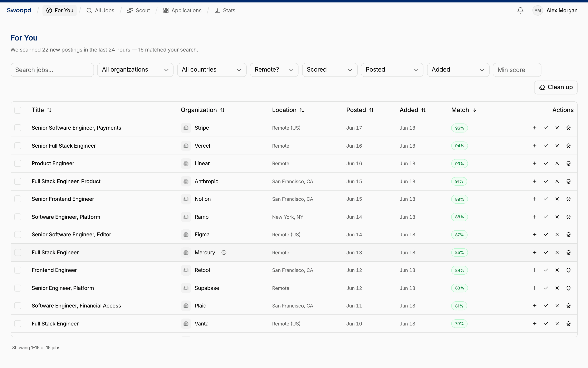
Task: Click the checkmark icon for the Vercel job
Action: coord(546,146)
